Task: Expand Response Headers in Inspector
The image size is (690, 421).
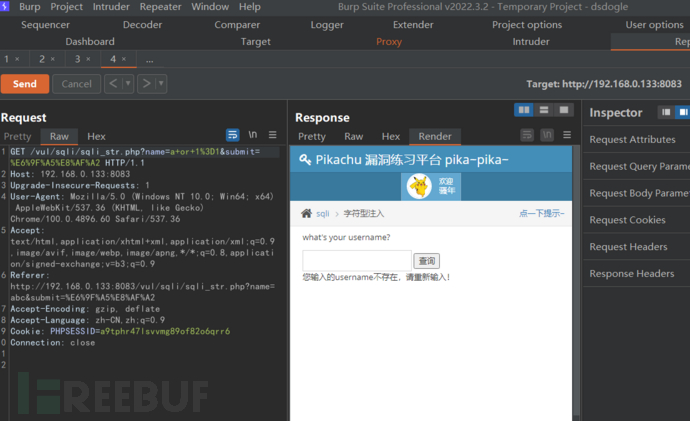Action: click(x=631, y=274)
